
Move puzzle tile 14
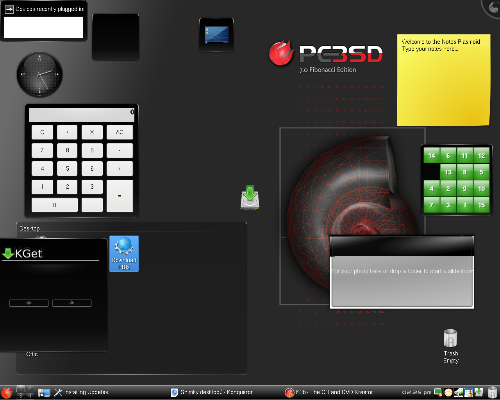[432, 155]
